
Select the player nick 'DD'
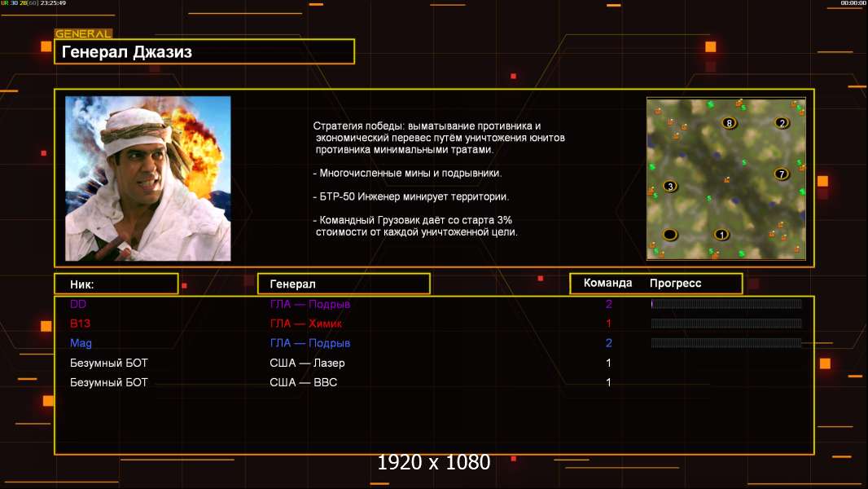pos(78,303)
